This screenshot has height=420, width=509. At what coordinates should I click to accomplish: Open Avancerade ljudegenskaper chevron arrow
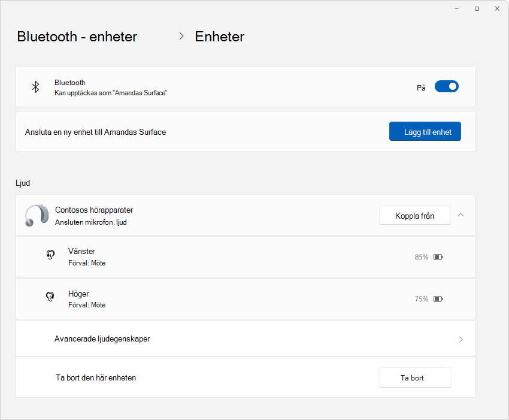(x=460, y=340)
